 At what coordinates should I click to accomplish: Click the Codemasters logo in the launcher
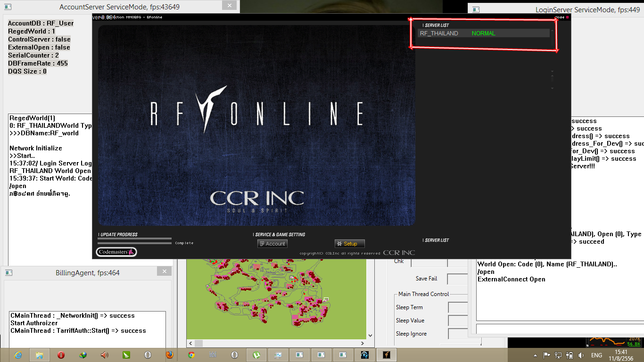point(116,252)
